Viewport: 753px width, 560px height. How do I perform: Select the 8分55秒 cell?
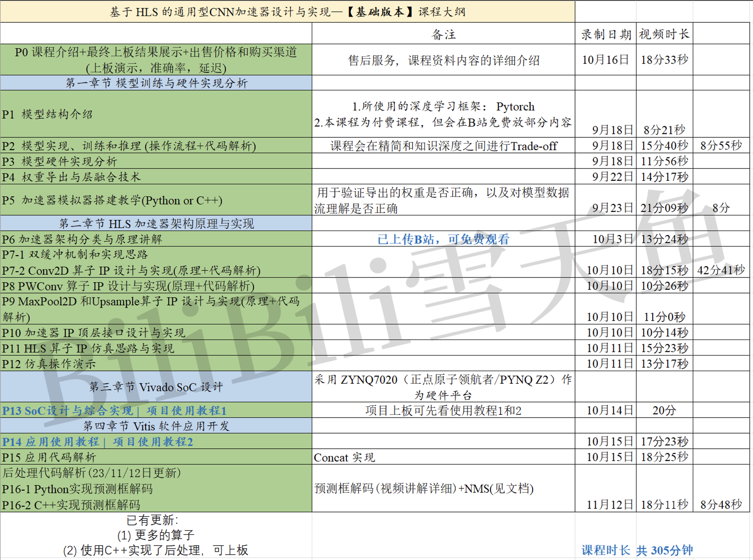pos(721,146)
